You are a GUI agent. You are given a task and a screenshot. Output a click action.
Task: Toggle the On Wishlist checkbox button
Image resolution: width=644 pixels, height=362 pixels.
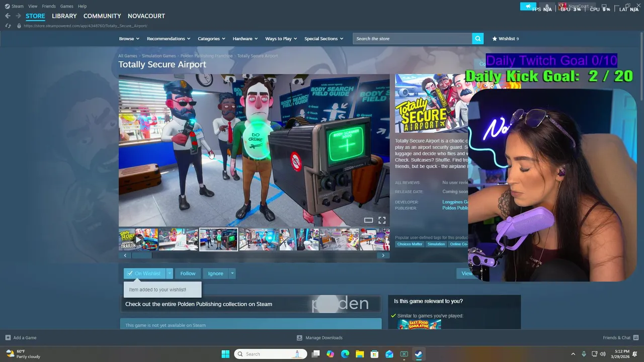point(145,274)
